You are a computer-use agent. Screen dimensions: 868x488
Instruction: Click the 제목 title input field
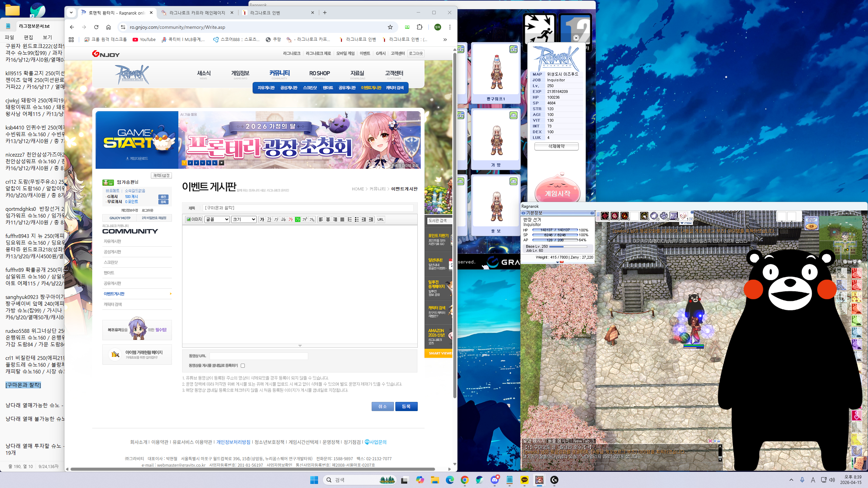[305, 208]
